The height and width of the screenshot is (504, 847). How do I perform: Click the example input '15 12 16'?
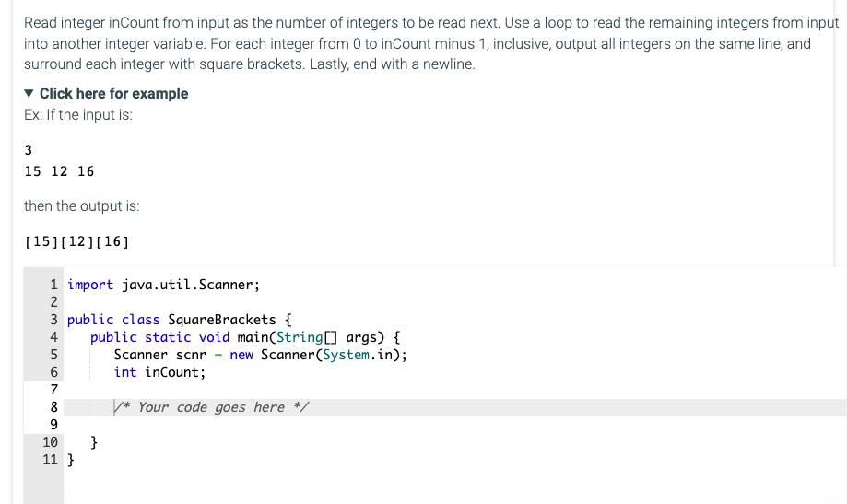click(x=59, y=171)
